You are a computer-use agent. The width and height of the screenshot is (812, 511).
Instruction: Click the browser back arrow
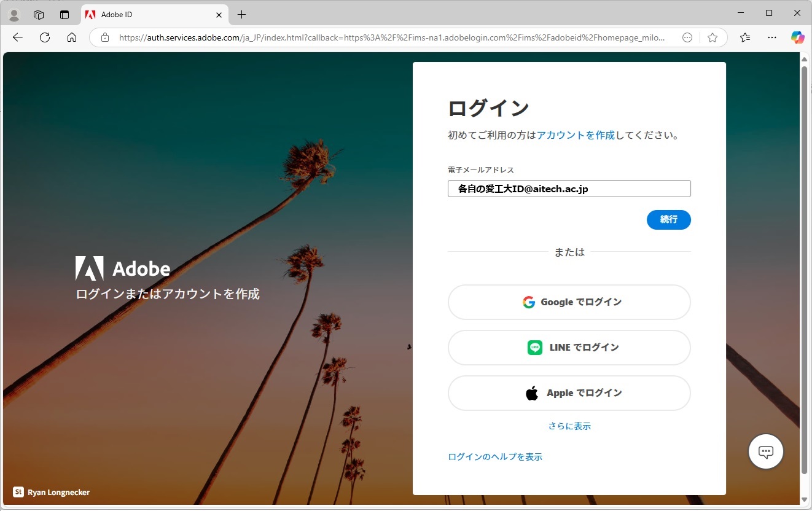18,37
